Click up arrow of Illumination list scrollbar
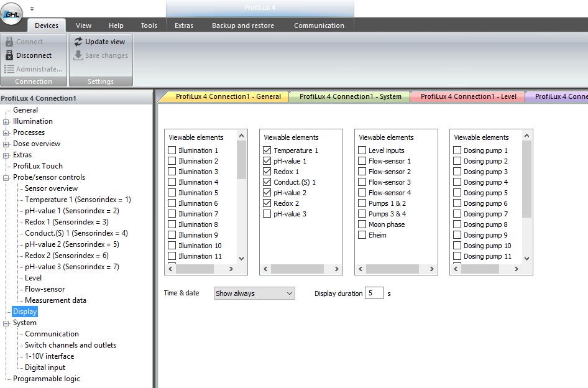588x388 pixels. [x=242, y=136]
